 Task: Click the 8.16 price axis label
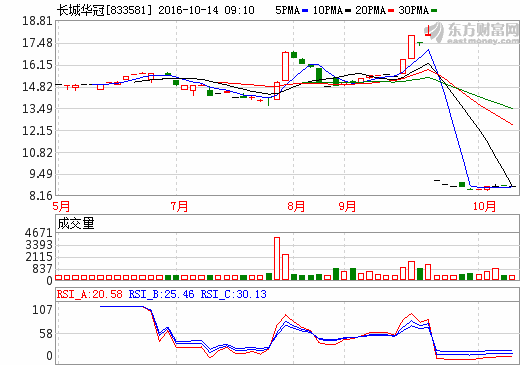coord(41,196)
